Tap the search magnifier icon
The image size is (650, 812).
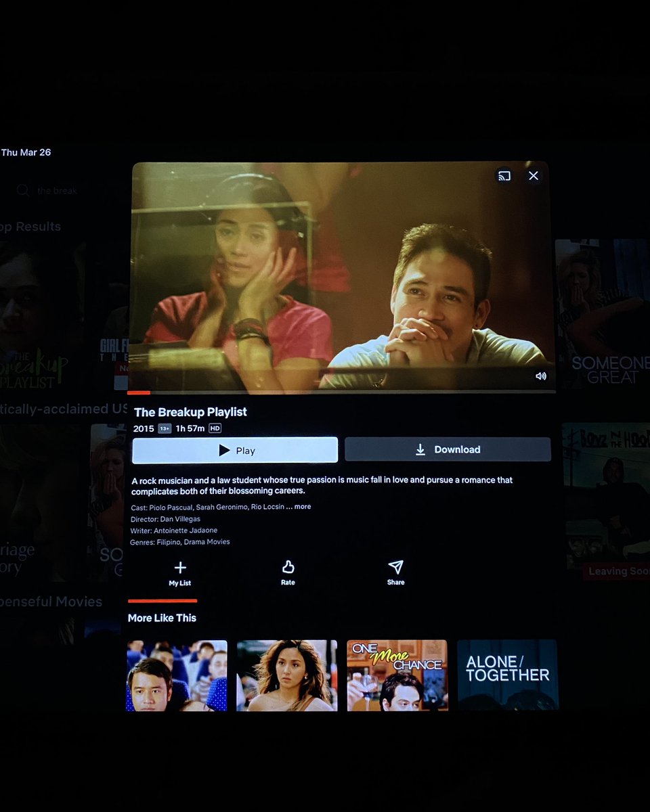click(23, 191)
